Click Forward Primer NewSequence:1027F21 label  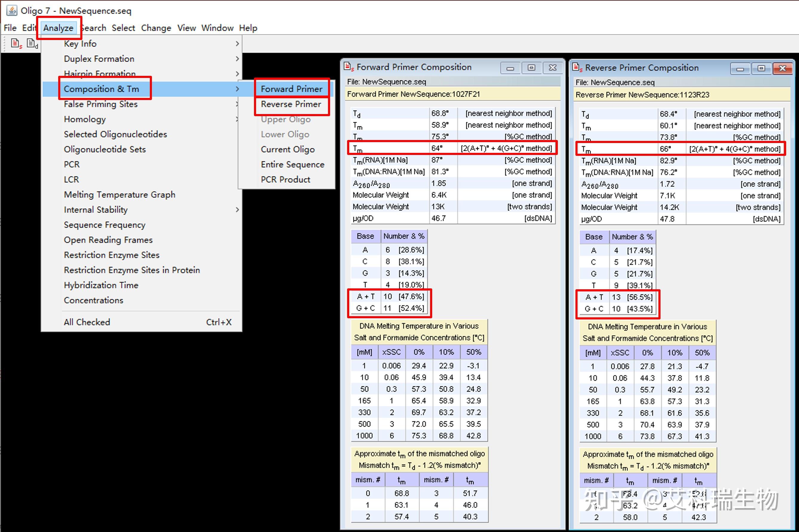[413, 94]
